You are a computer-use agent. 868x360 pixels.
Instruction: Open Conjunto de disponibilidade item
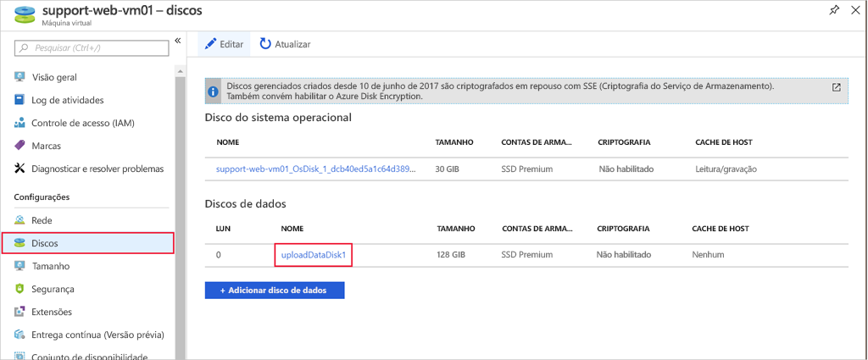(x=90, y=356)
